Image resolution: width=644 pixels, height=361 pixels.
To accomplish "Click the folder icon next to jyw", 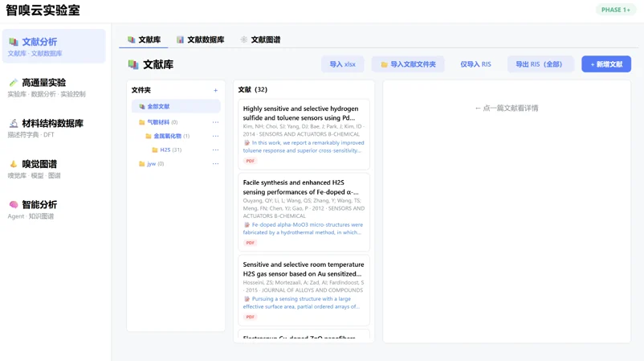I will pyautogui.click(x=141, y=164).
